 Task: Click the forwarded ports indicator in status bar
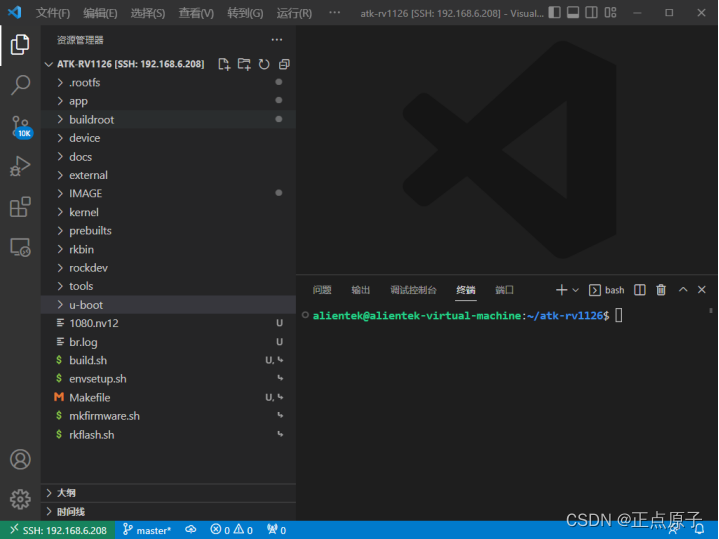tap(277, 530)
